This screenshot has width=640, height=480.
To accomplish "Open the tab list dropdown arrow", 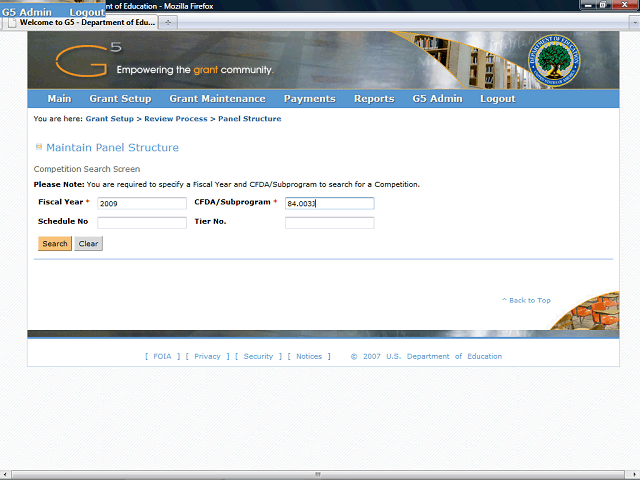I will [x=635, y=23].
